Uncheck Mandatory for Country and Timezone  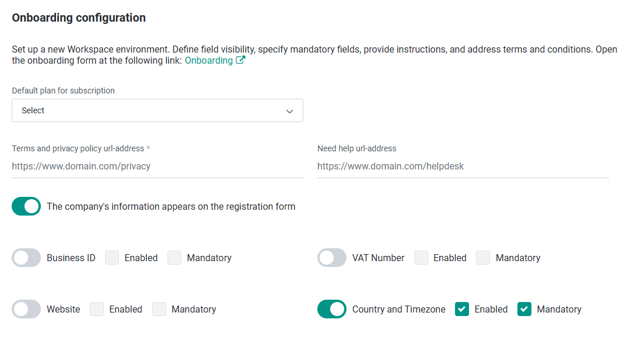[x=524, y=309]
